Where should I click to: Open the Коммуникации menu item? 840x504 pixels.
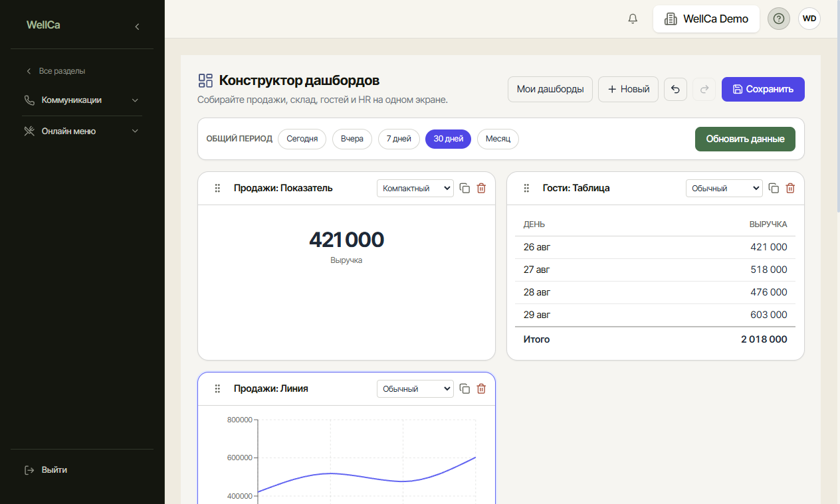pos(82,100)
